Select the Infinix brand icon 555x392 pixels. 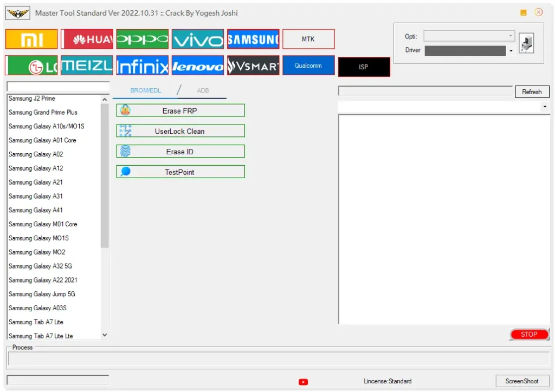pyautogui.click(x=142, y=66)
